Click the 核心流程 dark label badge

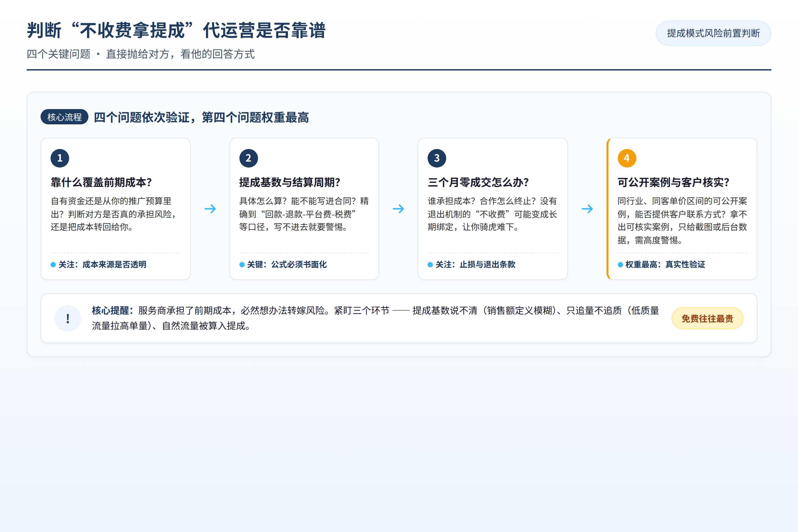click(x=65, y=117)
